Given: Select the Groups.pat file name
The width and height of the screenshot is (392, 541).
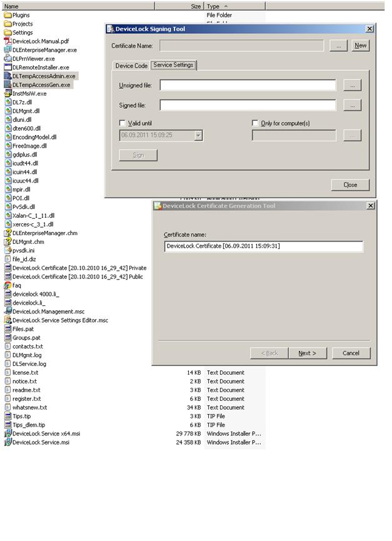Looking at the screenshot, I should point(26,338).
